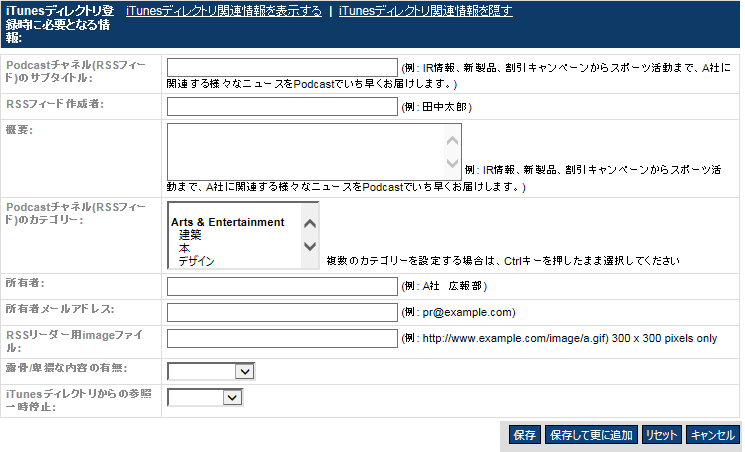
Task: Open the iTunesディレクトリからの参照一時停止 dropdown
Action: coord(205,397)
